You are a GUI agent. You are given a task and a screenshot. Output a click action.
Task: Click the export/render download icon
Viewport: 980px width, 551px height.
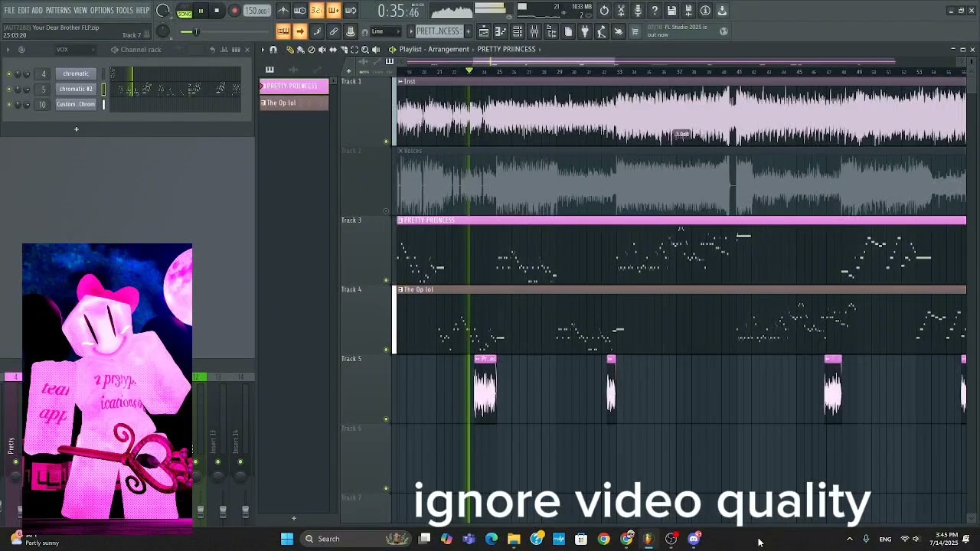[722, 11]
